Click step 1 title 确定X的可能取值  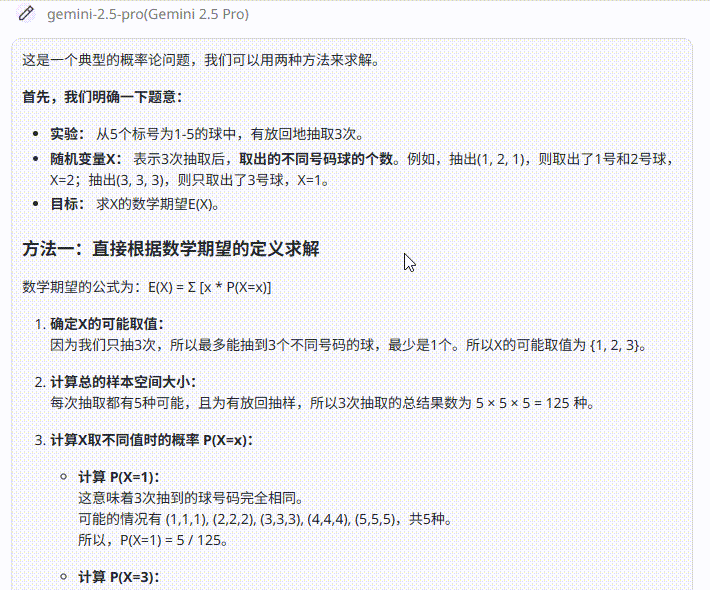pyautogui.click(x=107, y=324)
